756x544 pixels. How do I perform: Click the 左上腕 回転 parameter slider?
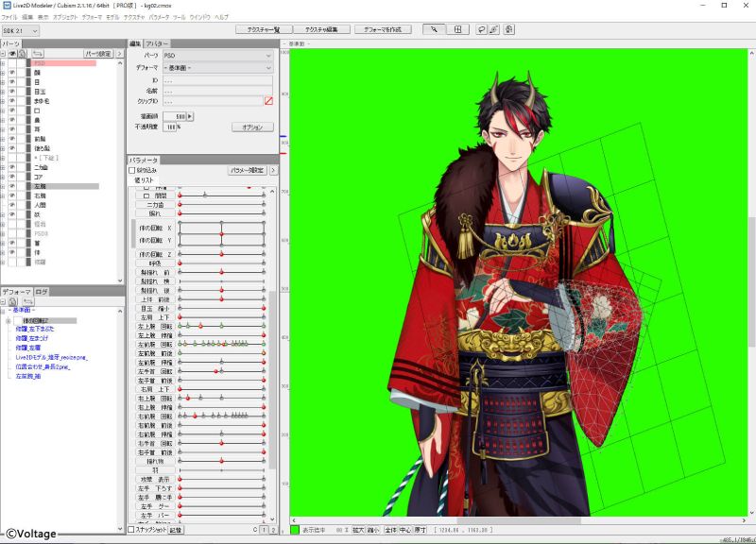point(222,326)
